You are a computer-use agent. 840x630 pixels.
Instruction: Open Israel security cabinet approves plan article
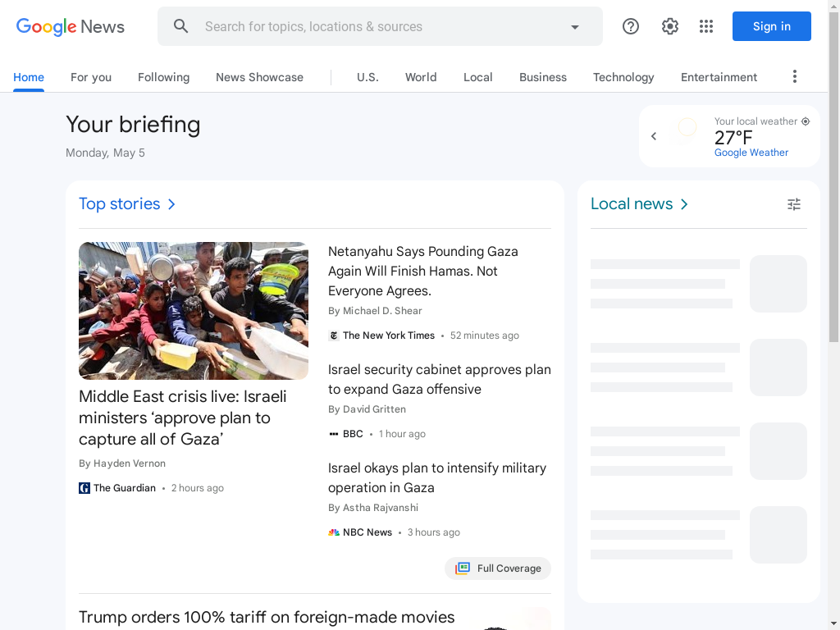(440, 379)
